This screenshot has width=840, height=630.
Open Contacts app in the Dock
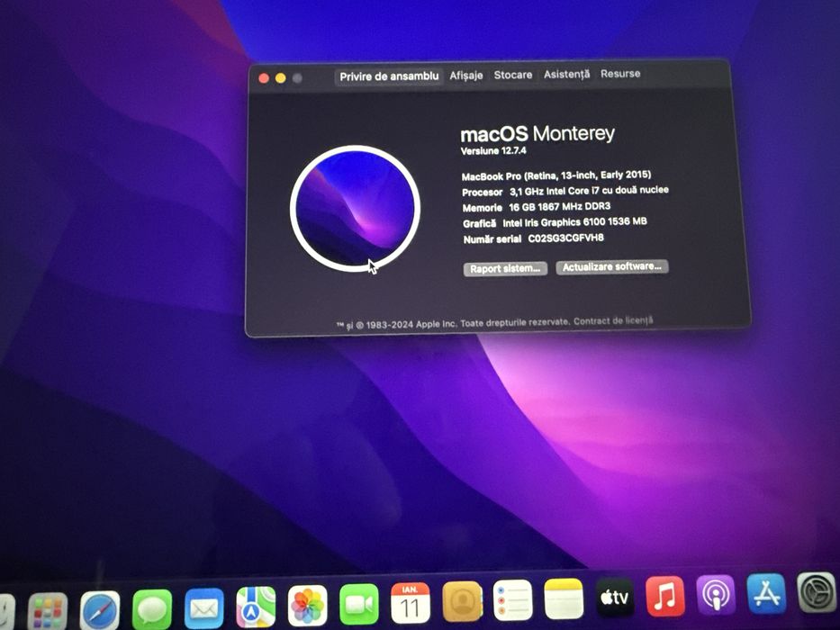click(463, 601)
